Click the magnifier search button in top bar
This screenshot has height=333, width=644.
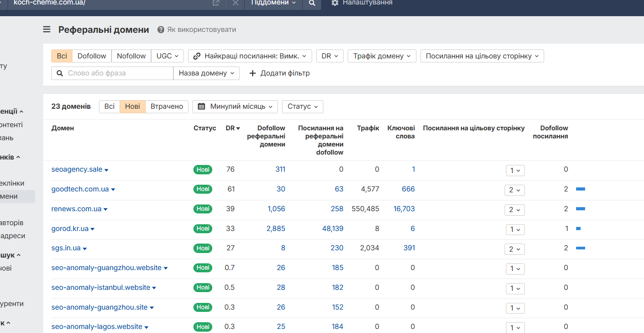pos(312,3)
